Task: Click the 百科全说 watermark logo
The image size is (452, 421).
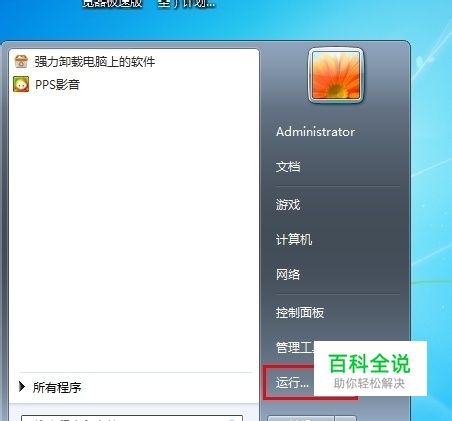Action: pyautogui.click(x=370, y=368)
